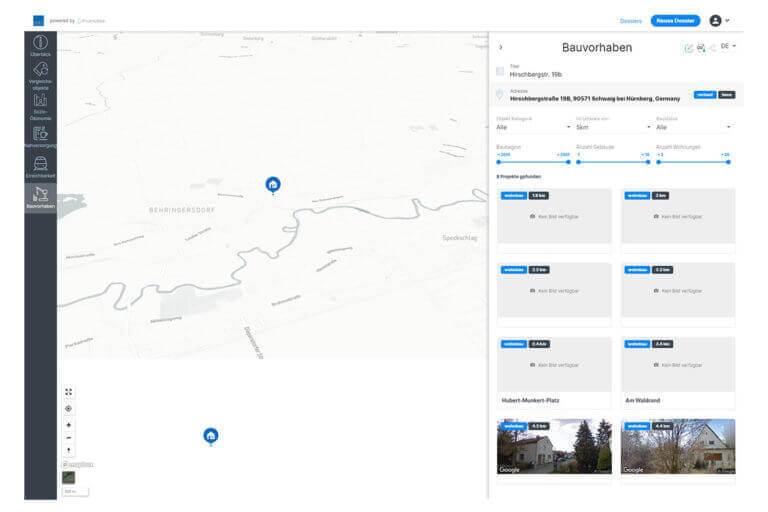Select the Bauvorhaben sidebar tab

pos(40,196)
